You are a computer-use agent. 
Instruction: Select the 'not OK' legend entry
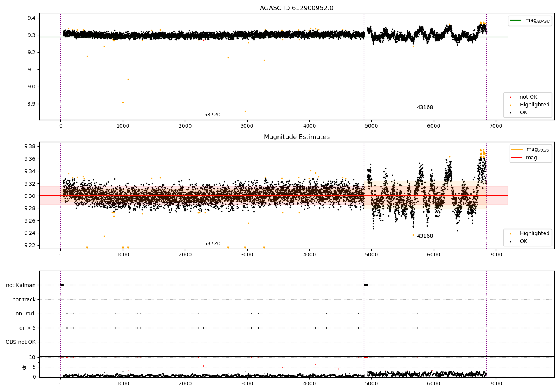click(528, 97)
